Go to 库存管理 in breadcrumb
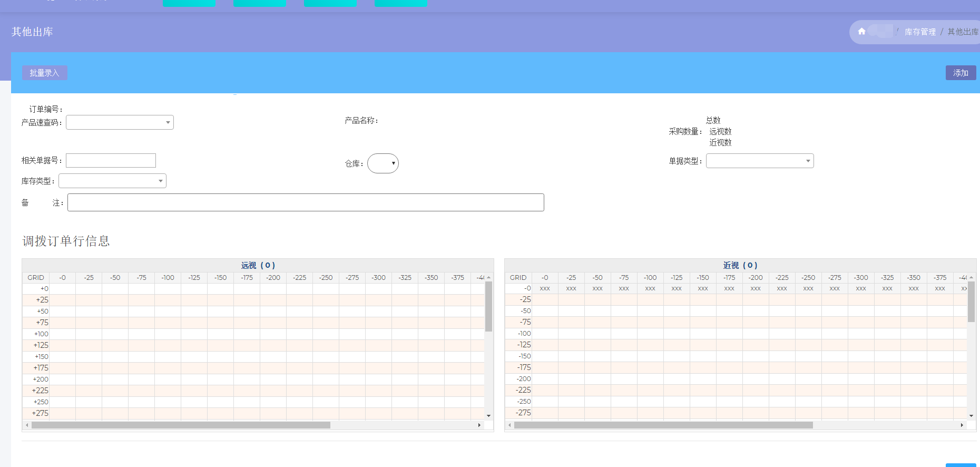This screenshot has height=467, width=980. click(920, 32)
